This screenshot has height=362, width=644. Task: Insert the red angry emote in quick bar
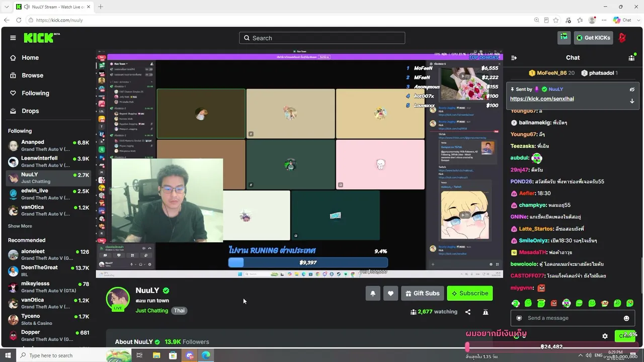554,303
